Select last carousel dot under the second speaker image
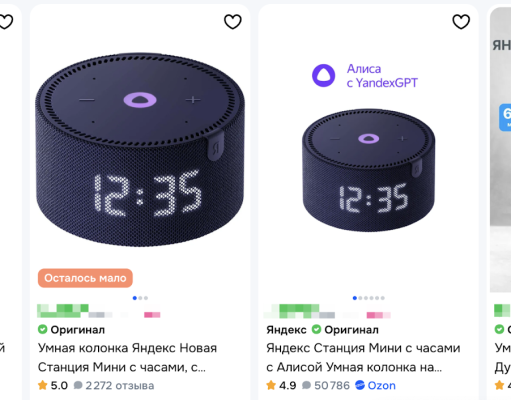511x400 pixels. coord(383,298)
